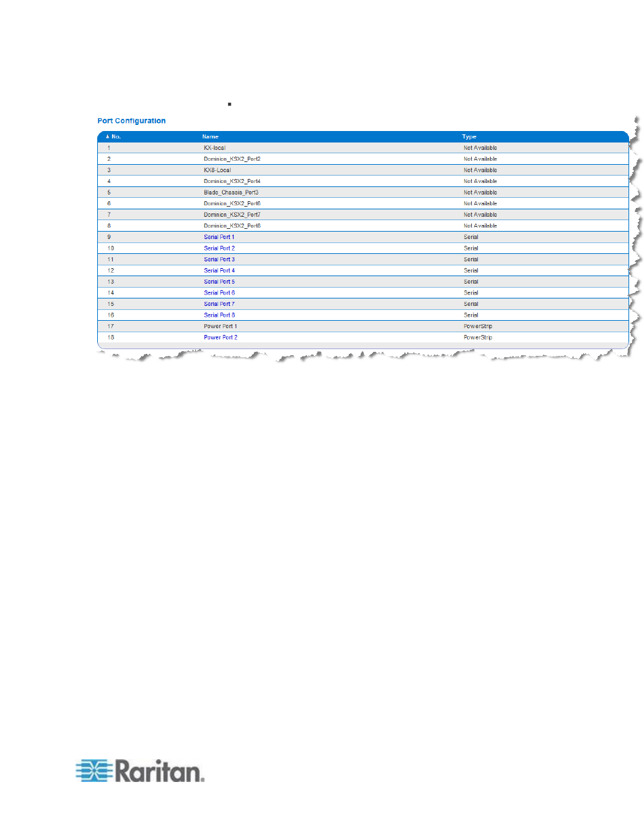The image size is (644, 834).
Task: Click Not Available type in row 1
Action: 480,148
